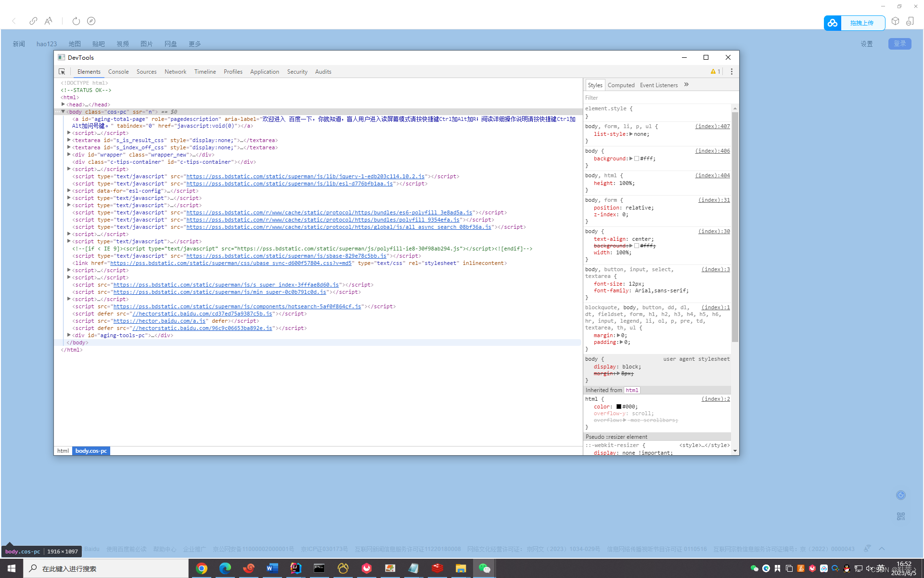This screenshot has height=578, width=924.
Task: Open the Redis red cube taskbar icon
Action: point(437,568)
